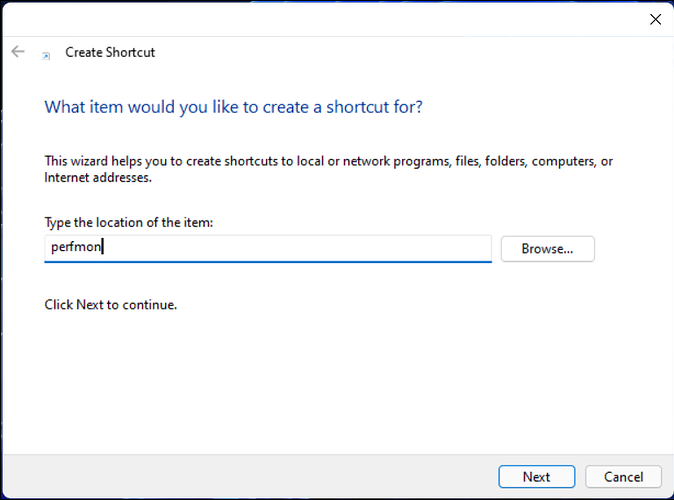This screenshot has width=674, height=500.
Task: Click the 'Create Shortcut' window title text
Action: [110, 52]
